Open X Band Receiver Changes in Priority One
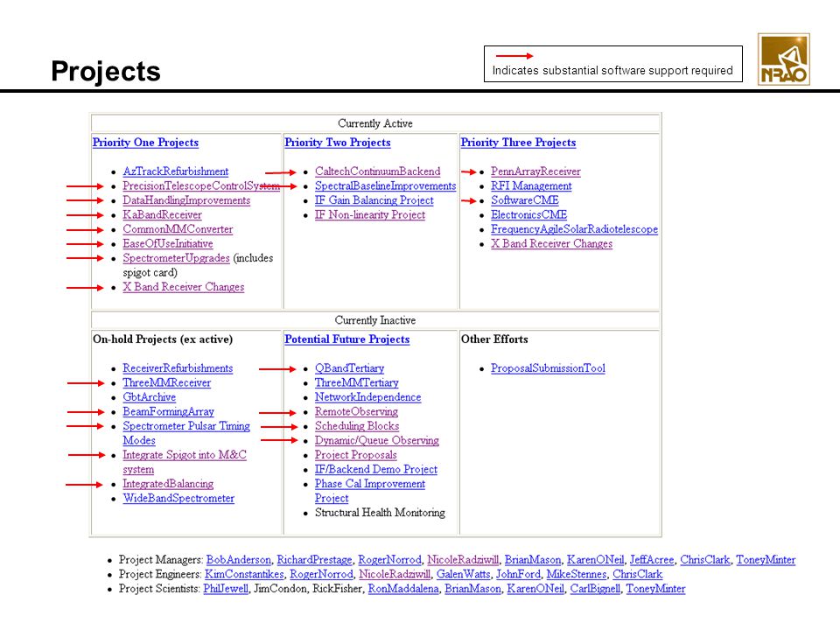This screenshot has height=630, width=840. [x=184, y=287]
